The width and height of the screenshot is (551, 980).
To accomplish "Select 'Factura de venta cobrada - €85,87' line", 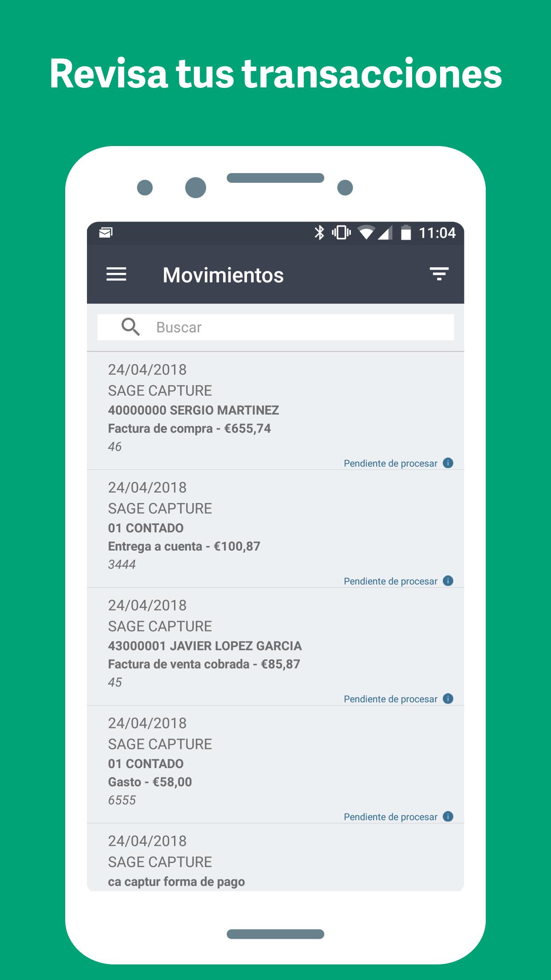I will (204, 664).
